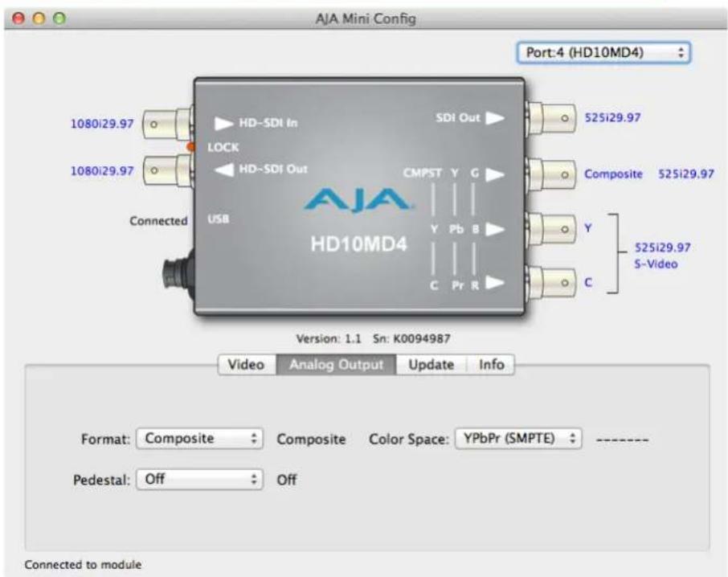The height and width of the screenshot is (577, 728).
Task: Click the USB cable plug icon
Action: [x=178, y=274]
